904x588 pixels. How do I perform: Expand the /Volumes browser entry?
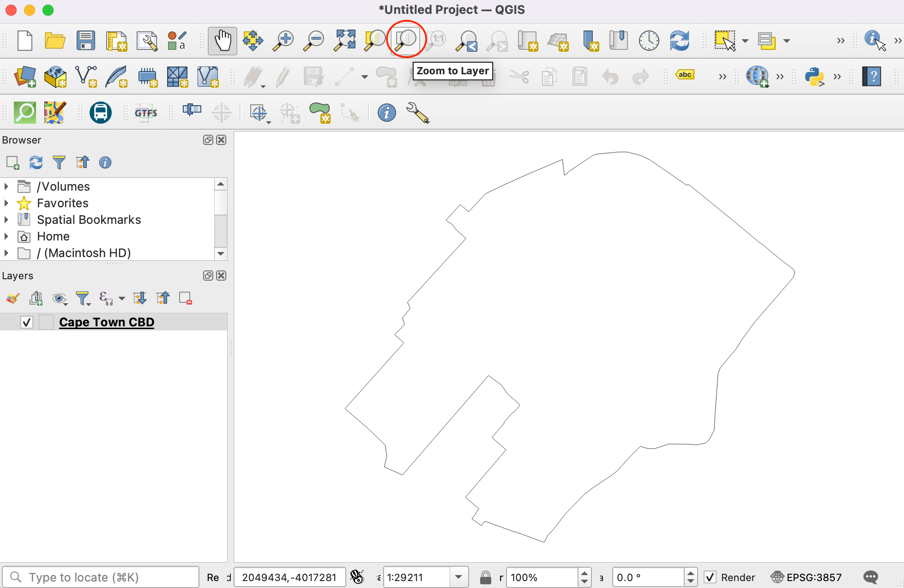(x=6, y=186)
